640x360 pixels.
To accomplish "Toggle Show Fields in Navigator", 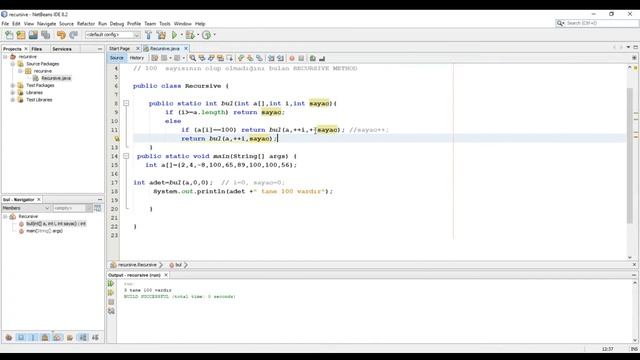I will tap(21, 337).
